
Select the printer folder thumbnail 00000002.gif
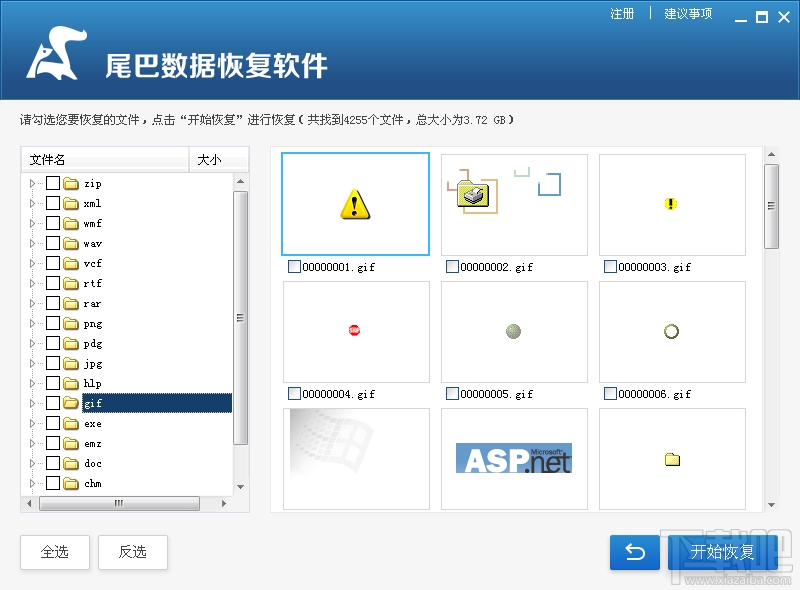click(x=514, y=205)
